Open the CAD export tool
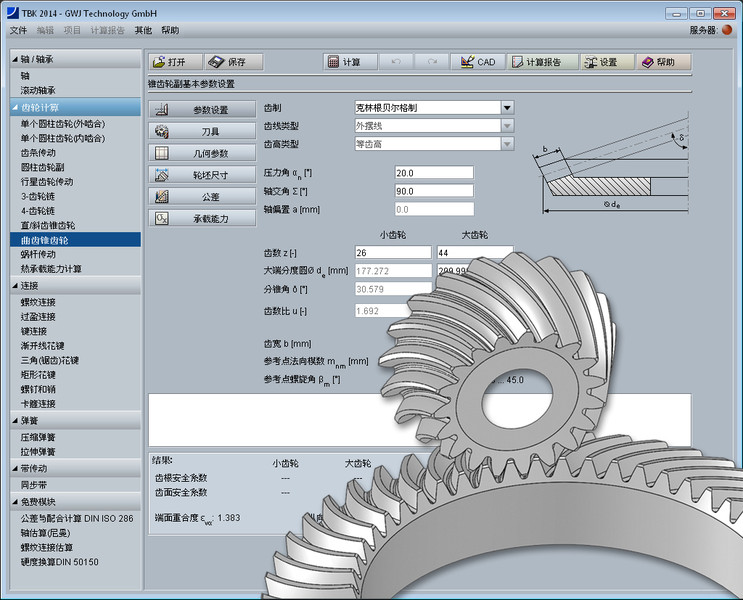The image size is (743, 600). click(x=478, y=62)
